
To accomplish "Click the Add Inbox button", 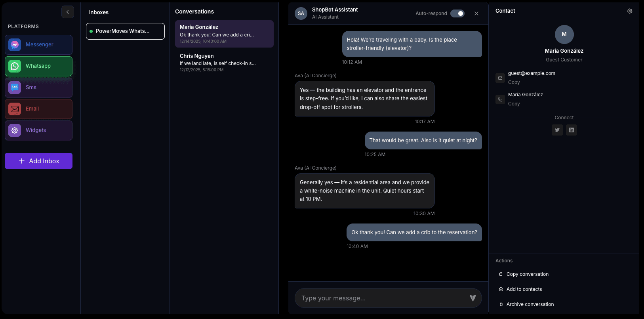I will coord(38,161).
